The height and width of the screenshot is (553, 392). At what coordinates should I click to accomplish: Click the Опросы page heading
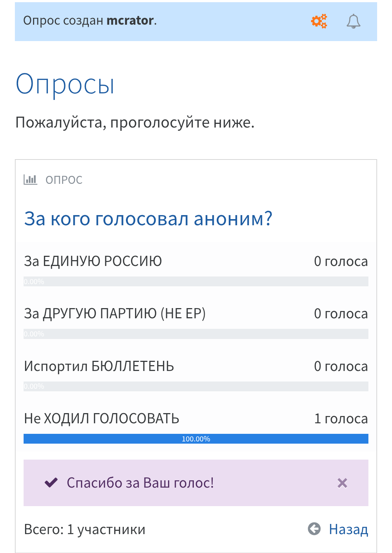[x=65, y=84]
